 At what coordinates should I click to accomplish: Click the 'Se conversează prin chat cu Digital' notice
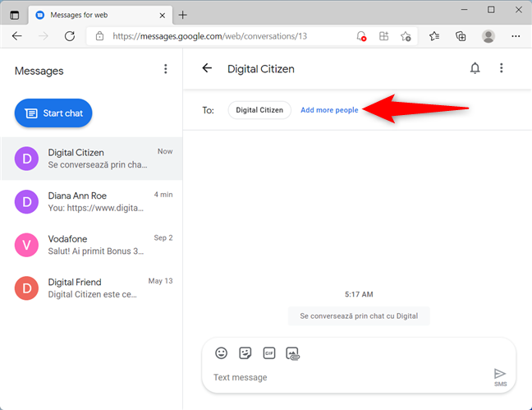point(359,316)
